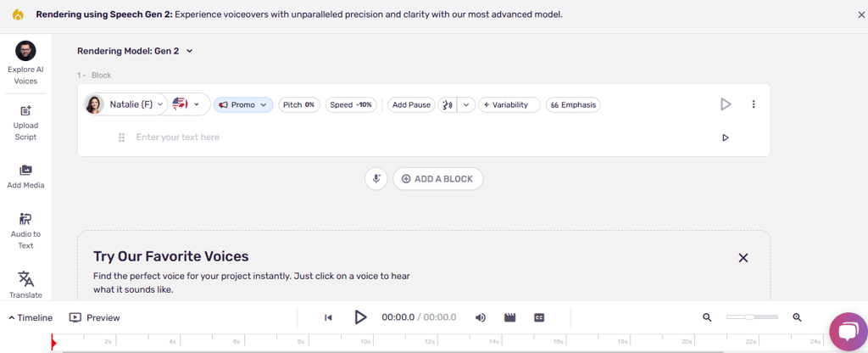Screen dimensions: 868x353
Task: Open Audio to Text tool
Action: [25, 231]
